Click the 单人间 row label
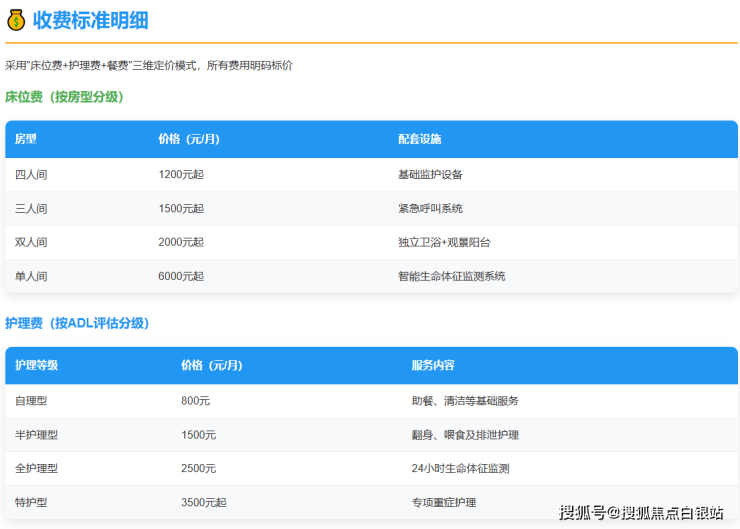 coord(31,276)
